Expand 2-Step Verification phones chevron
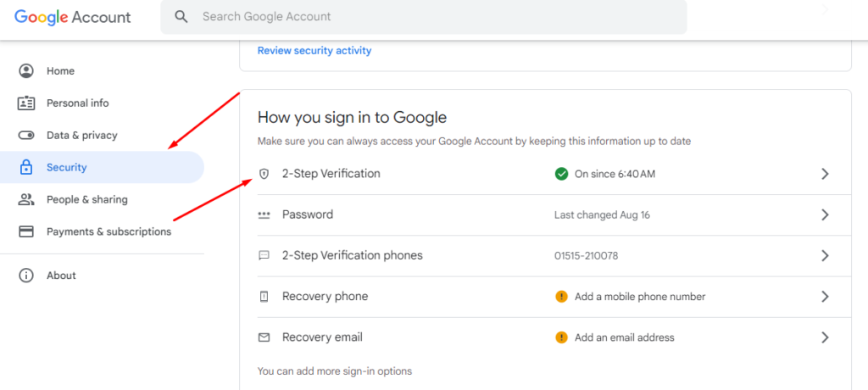 pos(826,255)
